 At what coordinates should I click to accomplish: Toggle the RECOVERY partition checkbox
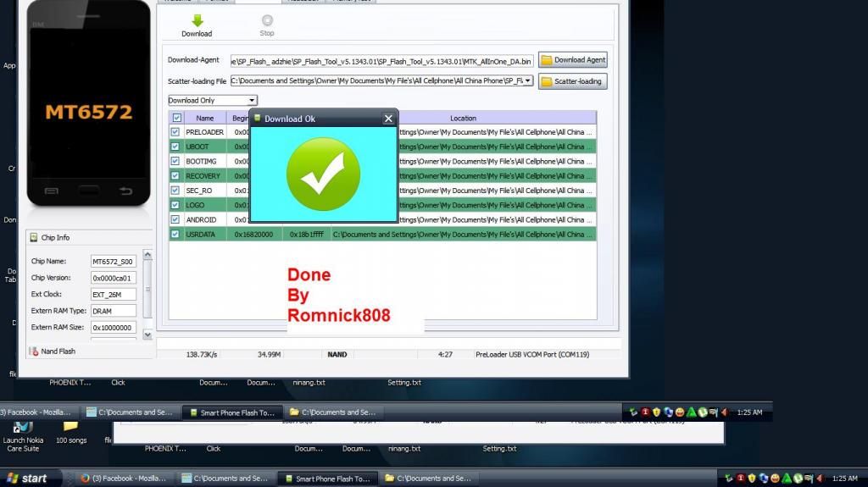click(x=175, y=176)
